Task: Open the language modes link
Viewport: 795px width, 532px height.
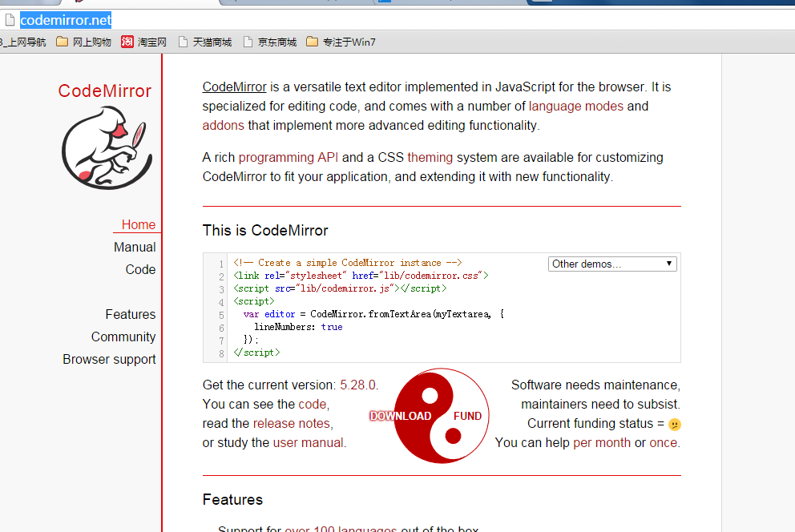Action: (x=576, y=107)
